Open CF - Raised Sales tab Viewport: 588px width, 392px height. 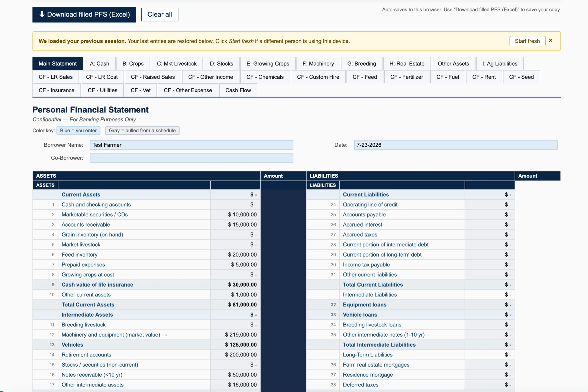pos(153,77)
